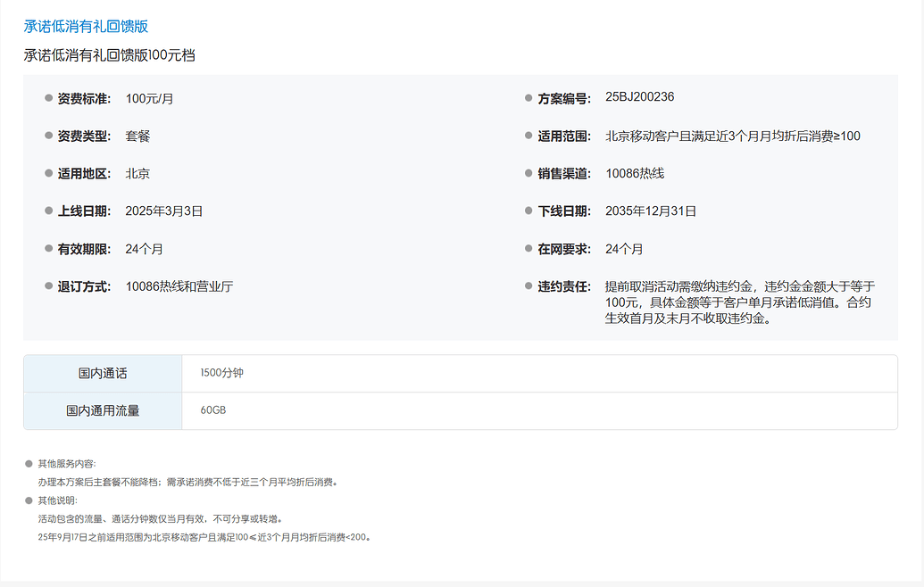This screenshot has height=587, width=924.
Task: Select the 适用地区 value 北京
Action: tap(137, 174)
